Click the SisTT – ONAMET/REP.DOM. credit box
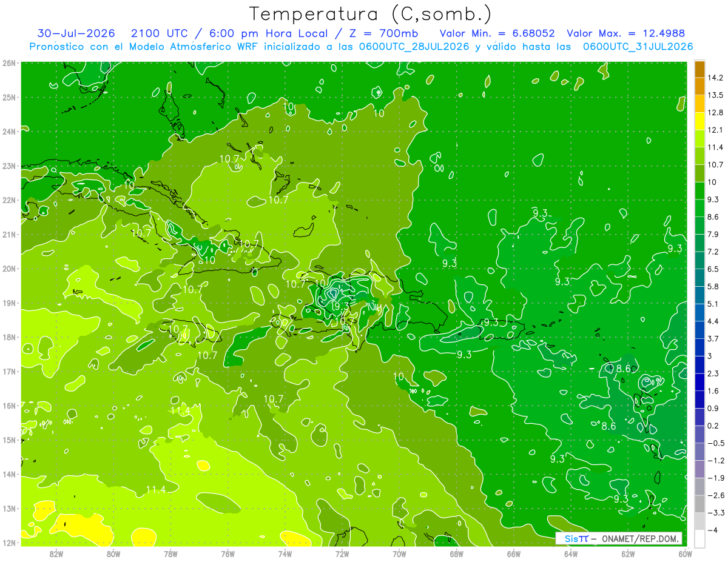Screen dimensions: 728x562 tap(619, 538)
